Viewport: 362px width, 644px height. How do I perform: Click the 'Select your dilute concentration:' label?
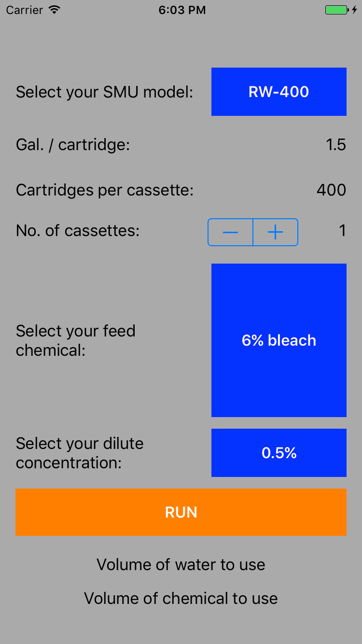[x=80, y=453]
